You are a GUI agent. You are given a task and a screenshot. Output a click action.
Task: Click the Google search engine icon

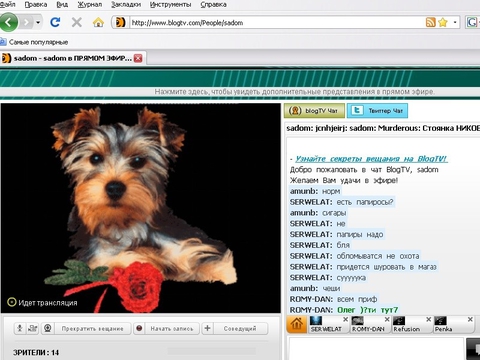pyautogui.click(x=471, y=22)
